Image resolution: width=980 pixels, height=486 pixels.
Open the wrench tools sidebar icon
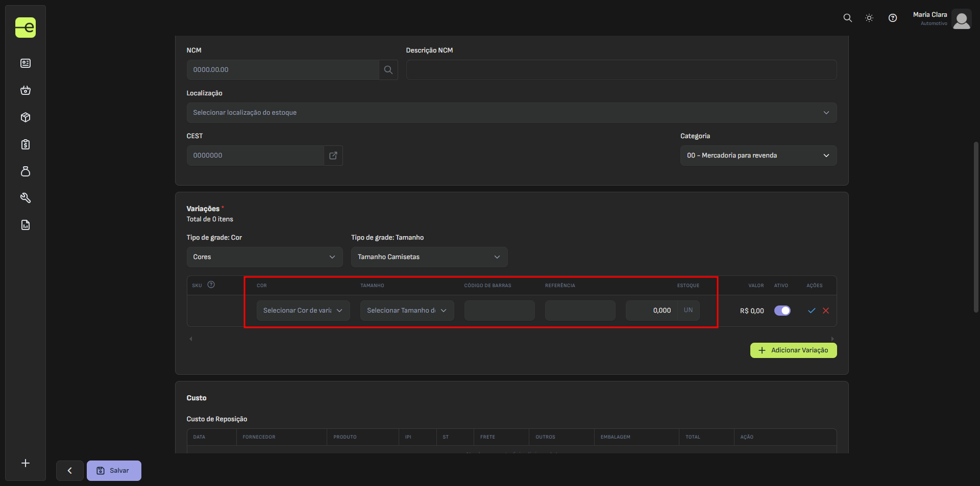point(26,198)
